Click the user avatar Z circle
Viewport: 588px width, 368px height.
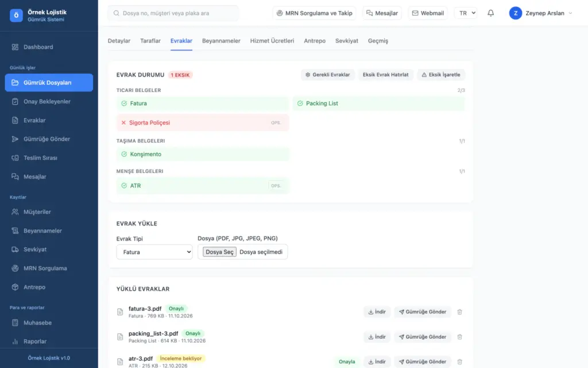pos(516,13)
